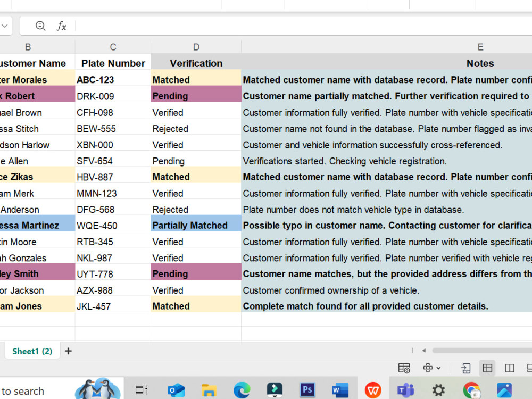The width and height of the screenshot is (532, 399).
Task: Open Google Chrome from the taskbar
Action: (471, 390)
